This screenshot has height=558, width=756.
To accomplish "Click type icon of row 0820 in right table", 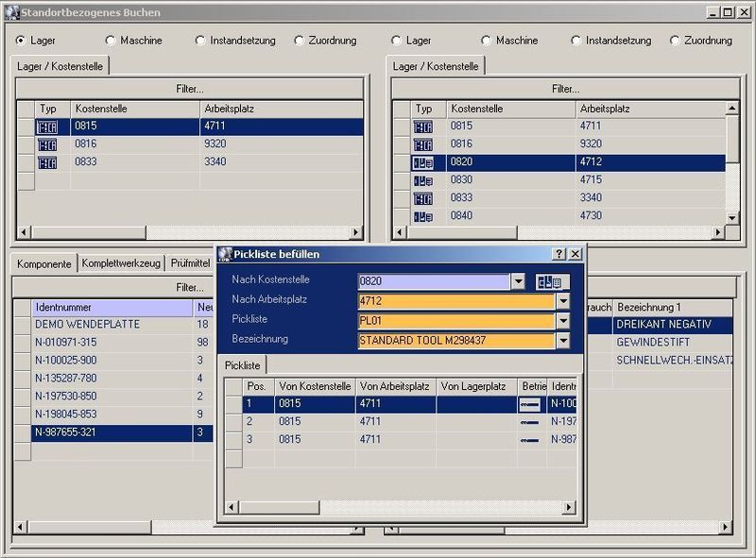I will point(423,162).
